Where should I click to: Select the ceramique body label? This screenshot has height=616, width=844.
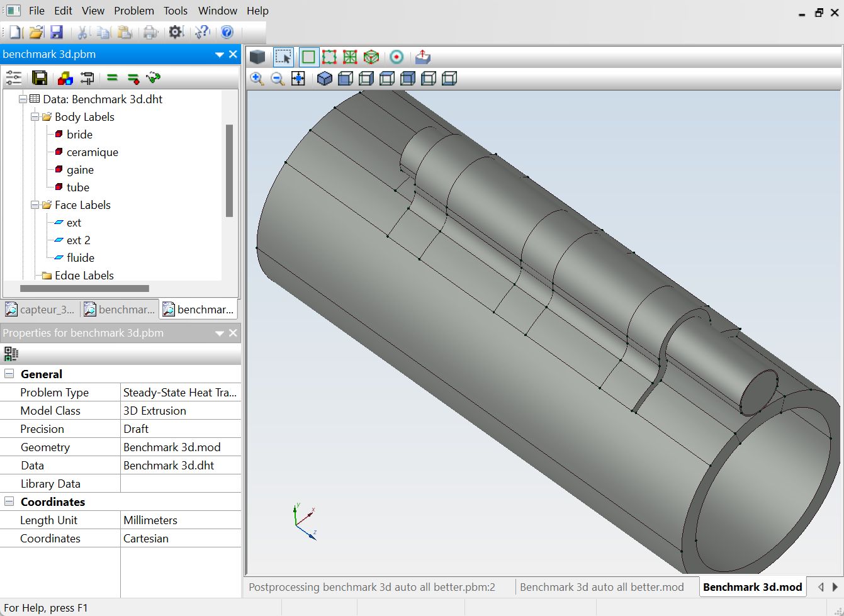pos(92,152)
